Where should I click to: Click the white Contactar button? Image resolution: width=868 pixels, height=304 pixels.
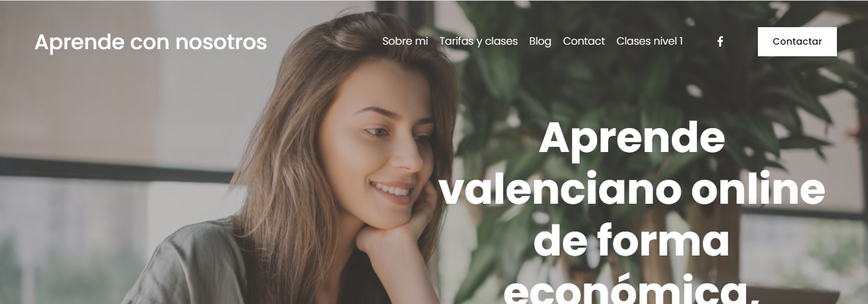pos(797,41)
